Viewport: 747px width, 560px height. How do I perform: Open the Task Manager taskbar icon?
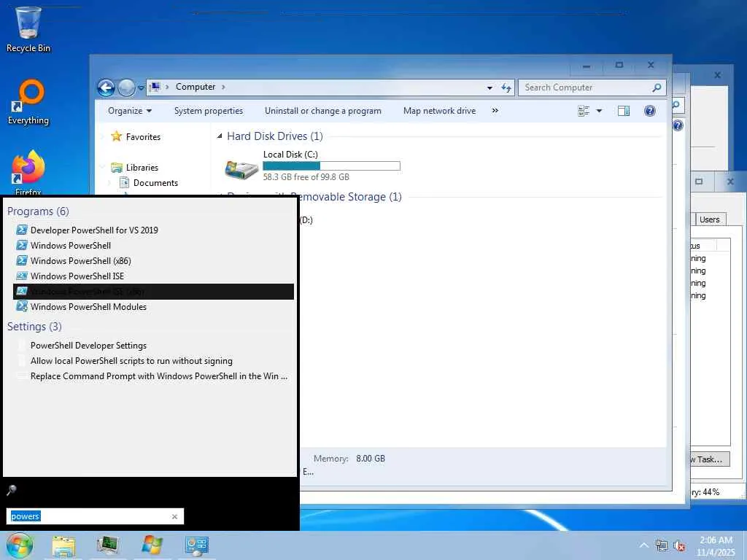pyautogui.click(x=108, y=545)
